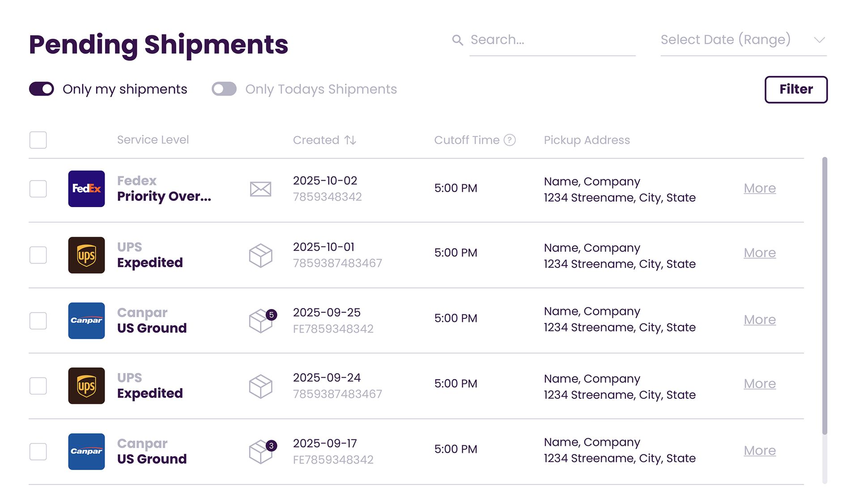Click the sort arrows on the Created column
859x504 pixels.
[x=351, y=140]
